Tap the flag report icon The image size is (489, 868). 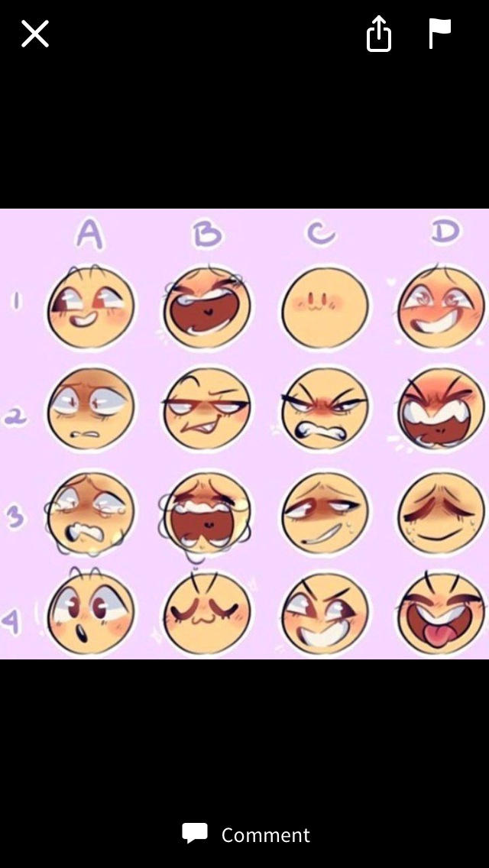[x=439, y=33]
